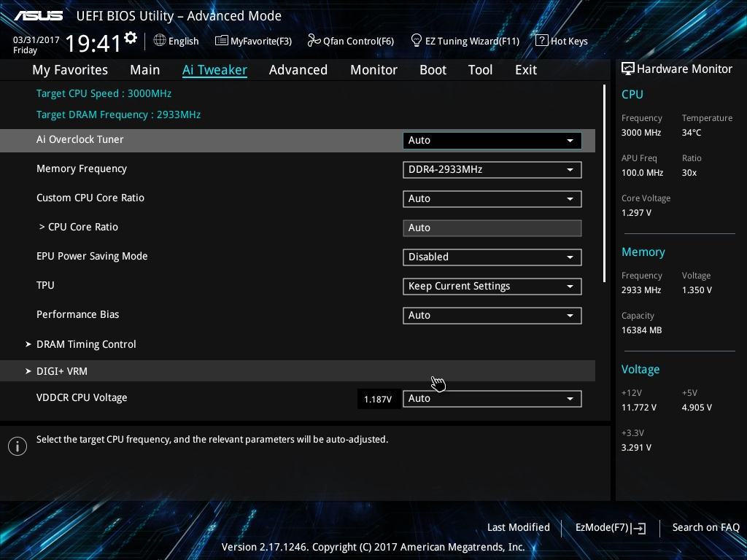
Task: Open the EPU Power Saving Mode dropdown
Action: pos(492,257)
